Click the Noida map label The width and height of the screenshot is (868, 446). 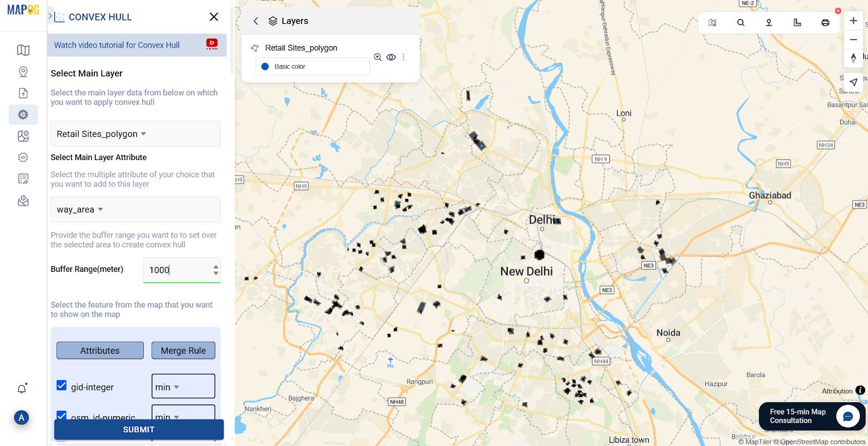point(668,333)
